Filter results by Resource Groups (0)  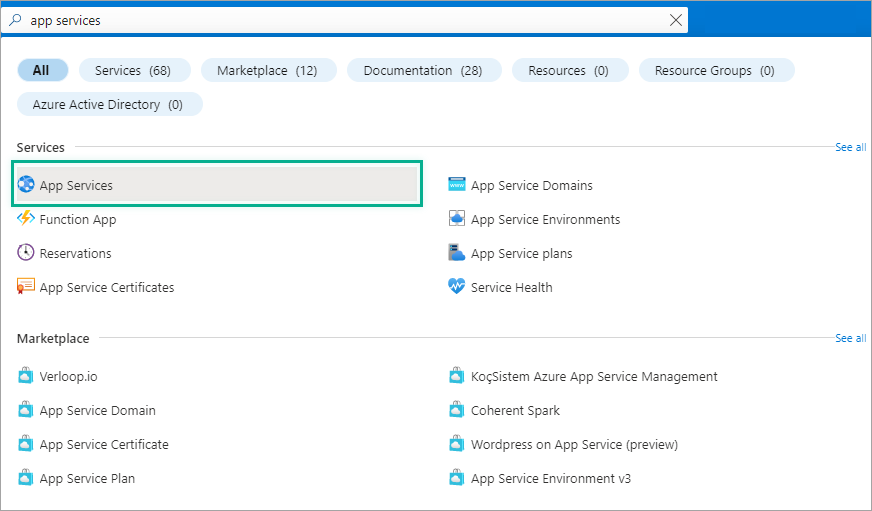coord(716,70)
